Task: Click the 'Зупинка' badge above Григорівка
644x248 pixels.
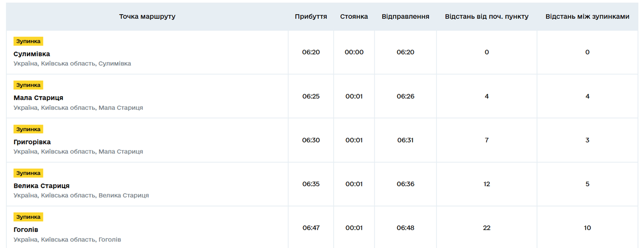Action: [28, 129]
